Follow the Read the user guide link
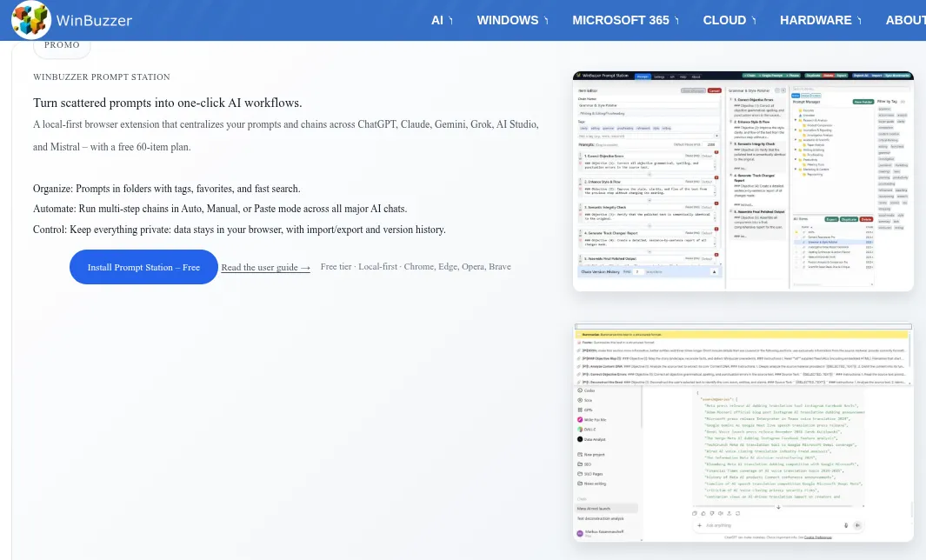926x560 pixels. (x=266, y=268)
